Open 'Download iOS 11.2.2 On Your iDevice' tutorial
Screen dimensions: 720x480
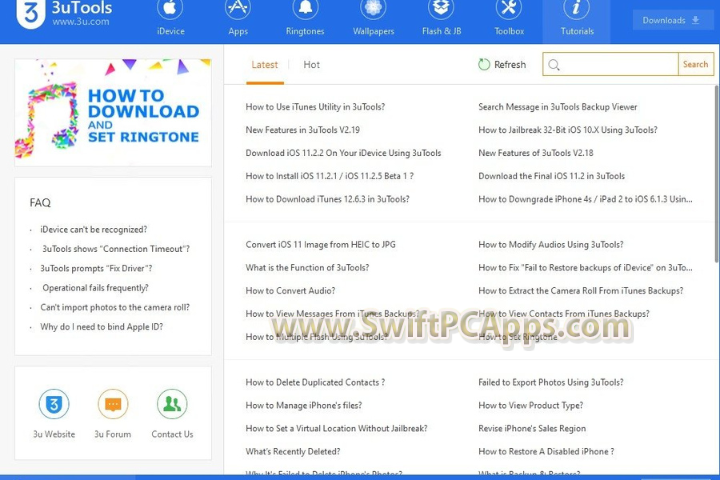pos(343,152)
